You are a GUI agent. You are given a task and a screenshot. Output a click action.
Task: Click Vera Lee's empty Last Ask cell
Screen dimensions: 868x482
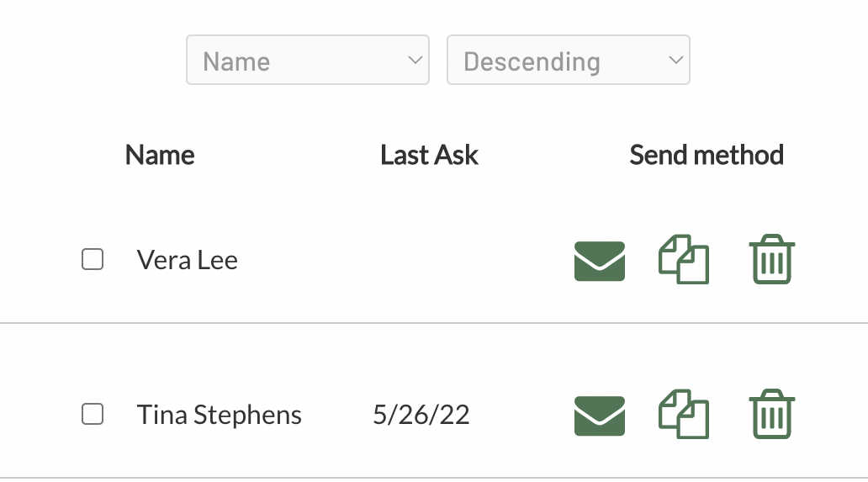click(x=421, y=260)
